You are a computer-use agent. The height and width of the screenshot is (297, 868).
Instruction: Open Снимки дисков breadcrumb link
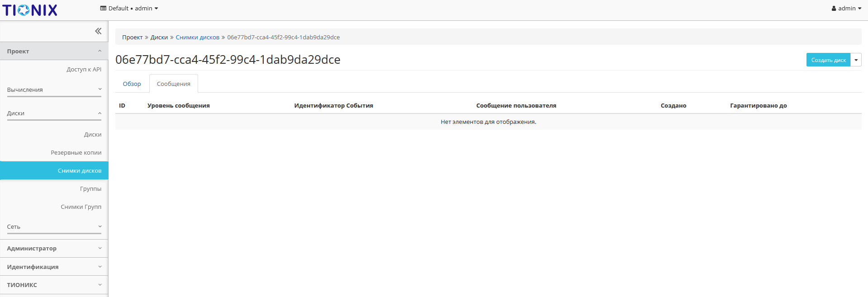point(197,38)
